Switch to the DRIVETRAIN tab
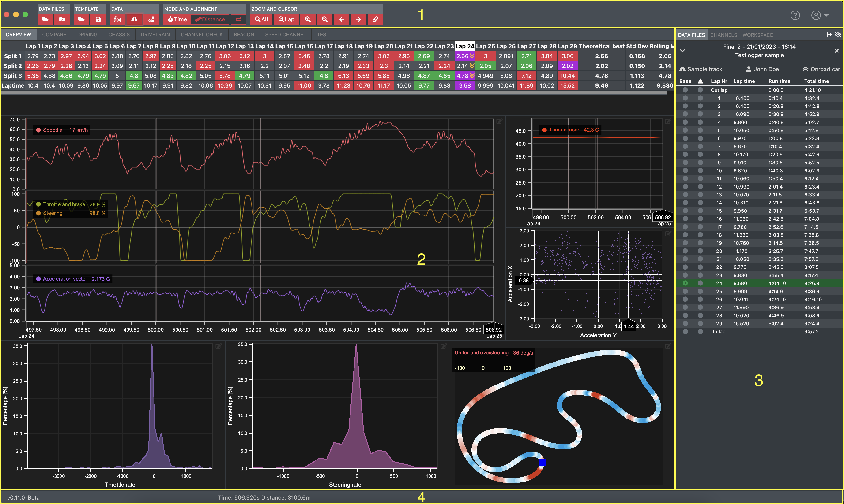Screen dimensions: 844x504 [155, 35]
